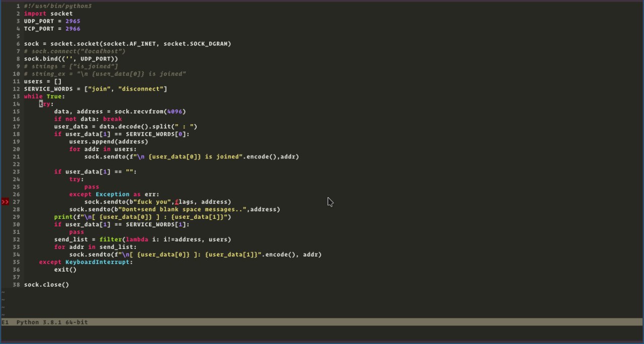Click 'pass' on line 25
This screenshot has height=344, width=644.
coord(92,187)
